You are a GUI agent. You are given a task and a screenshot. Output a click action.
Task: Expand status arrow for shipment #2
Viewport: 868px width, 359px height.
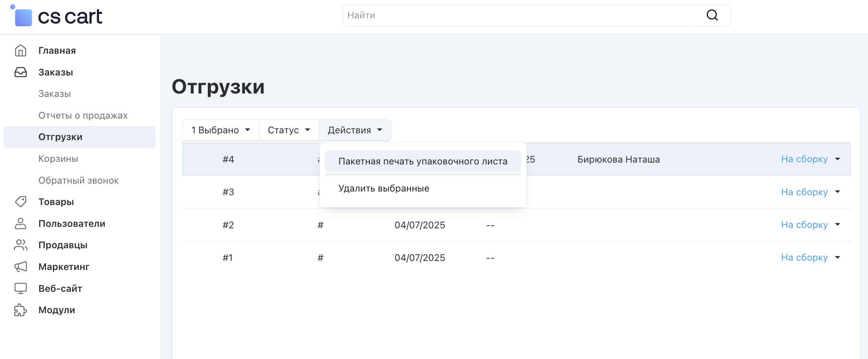tap(838, 225)
